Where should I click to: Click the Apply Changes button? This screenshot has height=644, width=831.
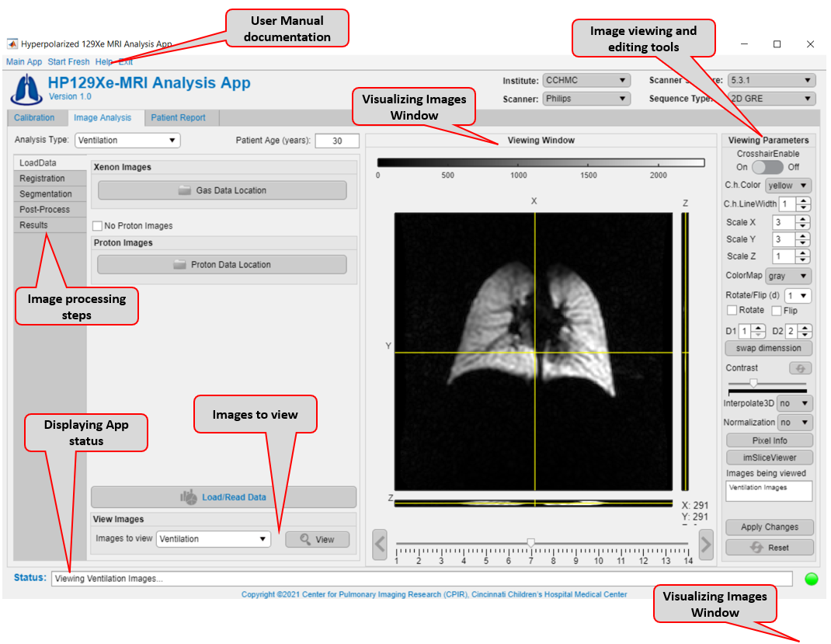pos(770,527)
